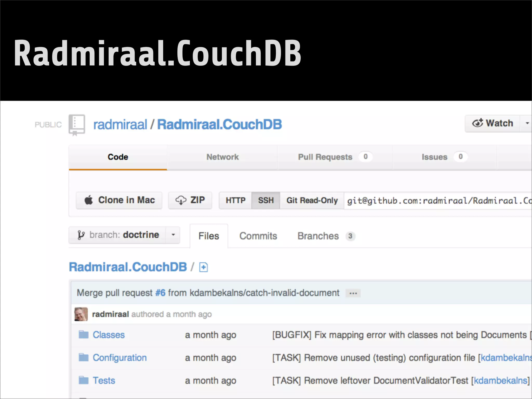This screenshot has height=399, width=532.
Task: Select the Files subtab
Action: (209, 236)
